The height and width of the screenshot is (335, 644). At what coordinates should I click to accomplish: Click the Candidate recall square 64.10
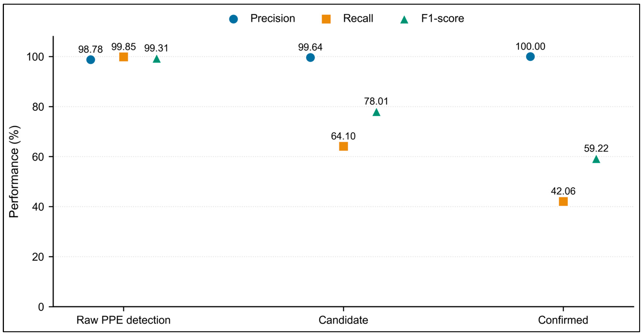343,146
